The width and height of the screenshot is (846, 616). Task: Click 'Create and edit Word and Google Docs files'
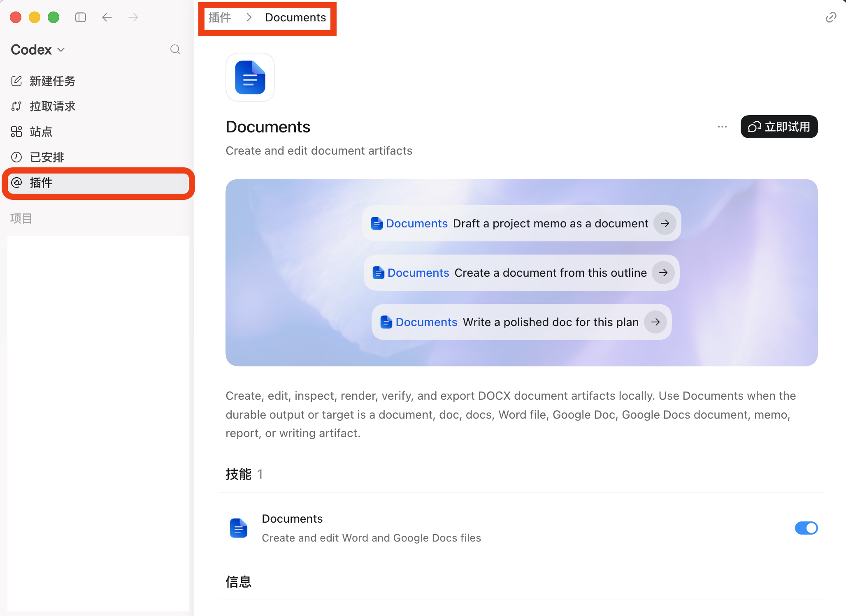[371, 538]
